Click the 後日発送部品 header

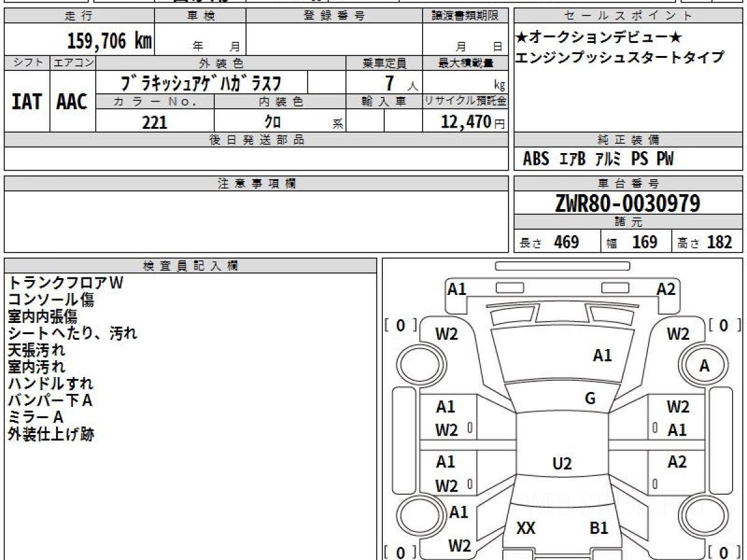coord(256,140)
